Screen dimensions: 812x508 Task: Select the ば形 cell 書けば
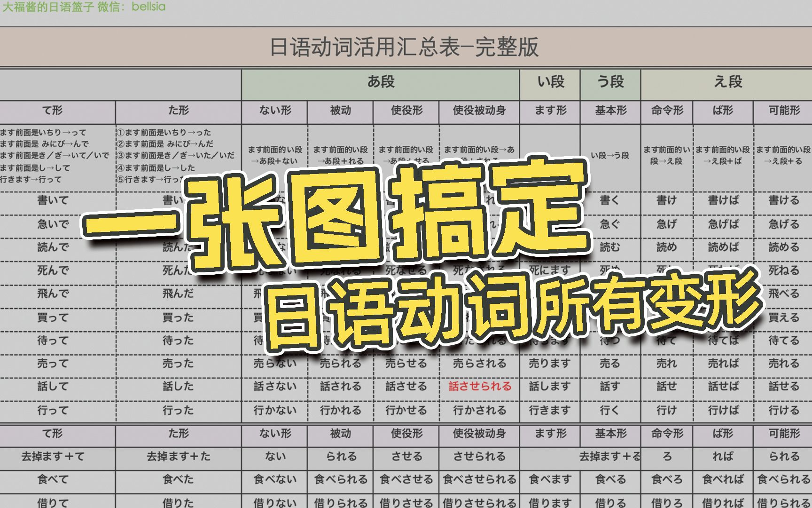724,201
